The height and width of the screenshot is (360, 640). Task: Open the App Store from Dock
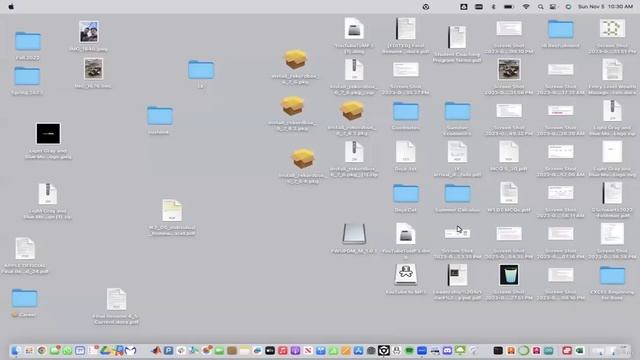tap(358, 351)
